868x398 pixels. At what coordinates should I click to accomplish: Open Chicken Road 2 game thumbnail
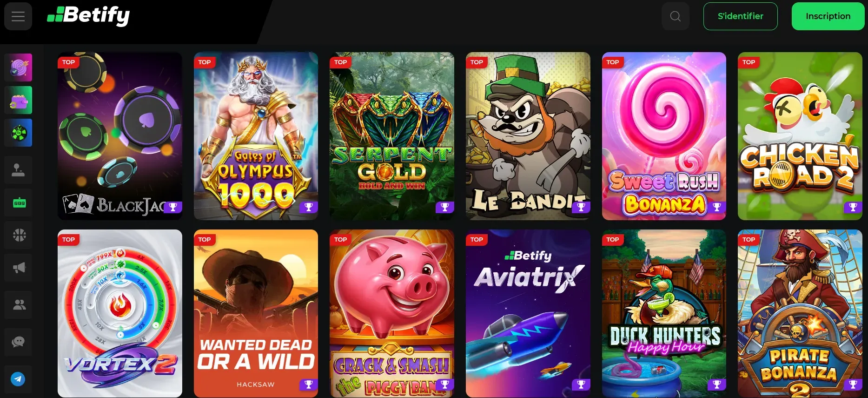tap(800, 136)
